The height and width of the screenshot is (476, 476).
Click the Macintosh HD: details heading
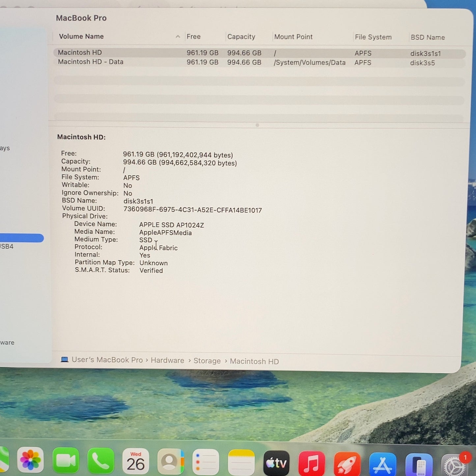[x=81, y=137]
